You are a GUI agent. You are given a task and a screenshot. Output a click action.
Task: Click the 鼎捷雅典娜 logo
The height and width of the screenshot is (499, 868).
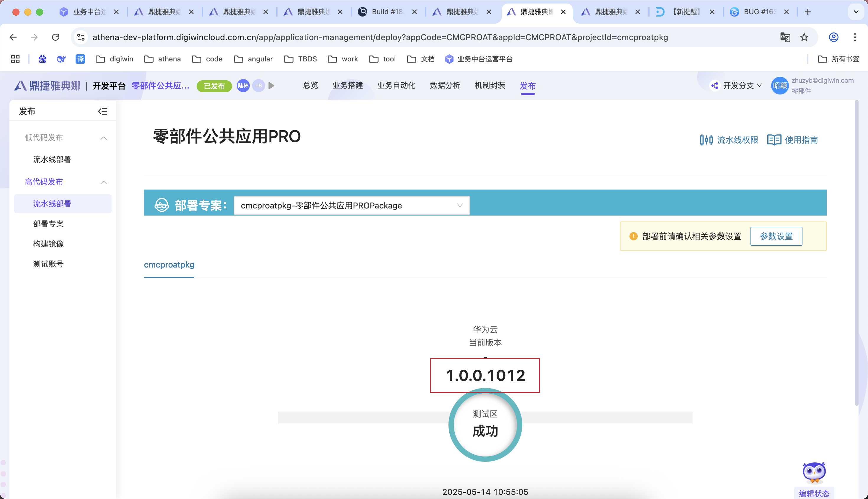[48, 85]
